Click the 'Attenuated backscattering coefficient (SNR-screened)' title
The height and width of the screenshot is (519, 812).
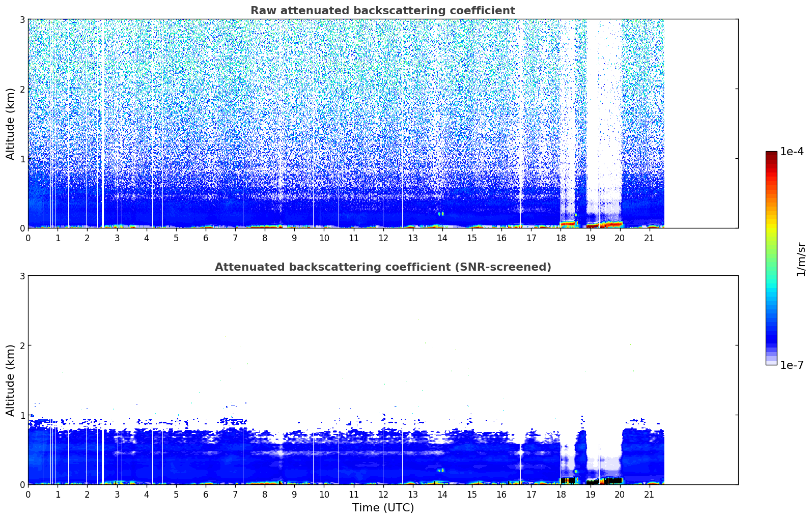(x=383, y=267)
